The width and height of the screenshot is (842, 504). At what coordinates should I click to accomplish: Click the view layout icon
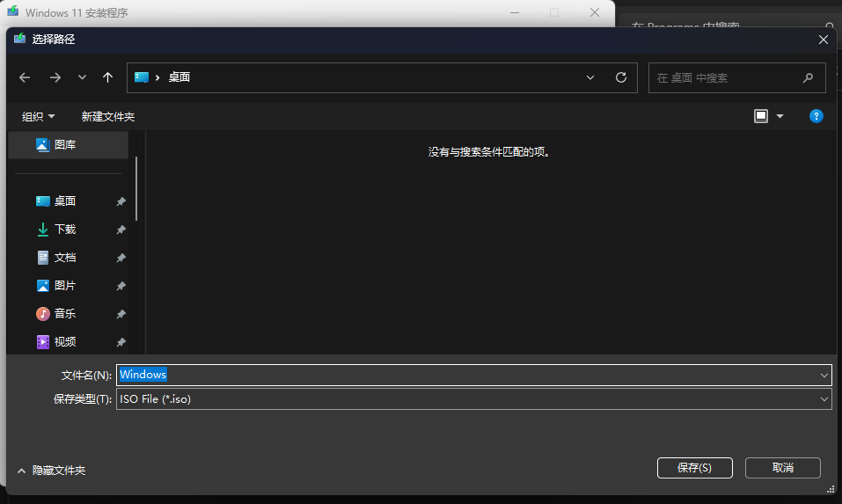[761, 116]
